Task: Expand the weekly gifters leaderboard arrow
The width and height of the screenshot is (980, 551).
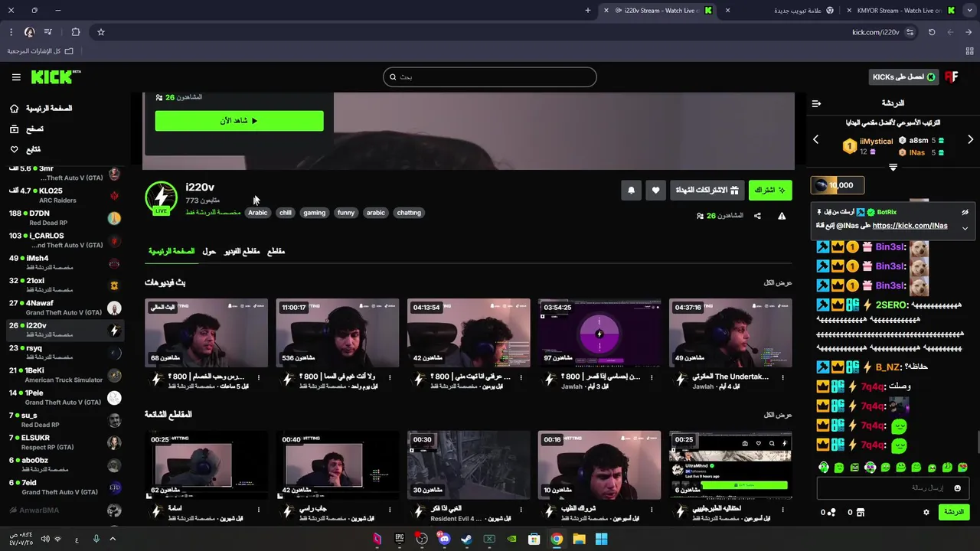Action: pos(893,167)
